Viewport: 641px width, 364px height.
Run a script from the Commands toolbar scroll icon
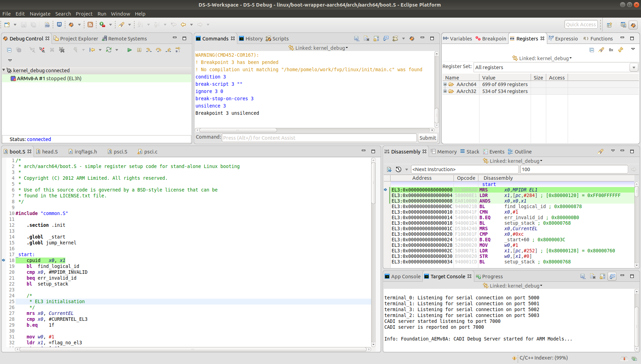(395, 38)
